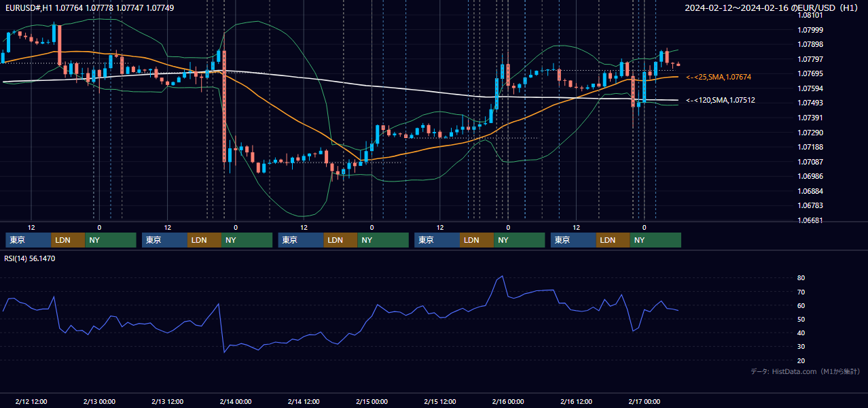The image size is (868, 408).
Task: Click price axis value 1.07594
Action: [x=810, y=88]
